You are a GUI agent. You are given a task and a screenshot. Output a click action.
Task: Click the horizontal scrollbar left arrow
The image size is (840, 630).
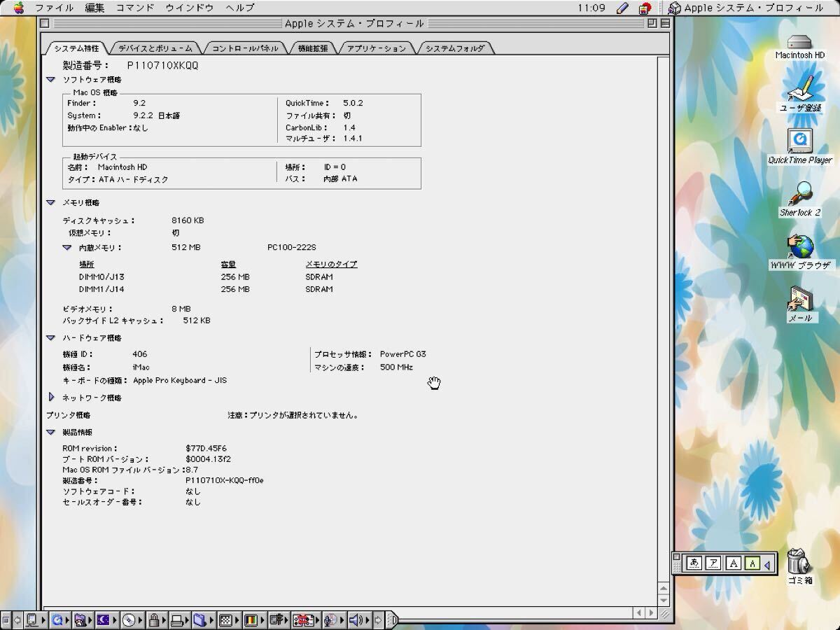(x=640, y=613)
